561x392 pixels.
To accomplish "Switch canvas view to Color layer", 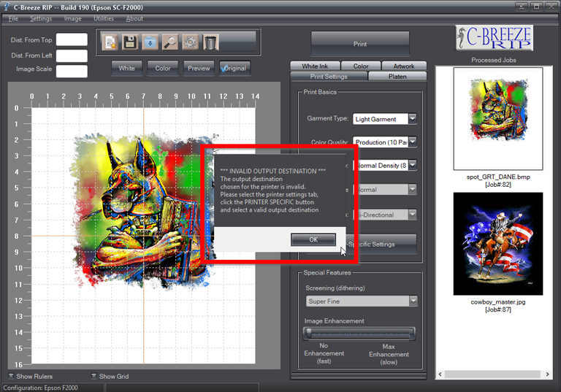I will click(163, 68).
